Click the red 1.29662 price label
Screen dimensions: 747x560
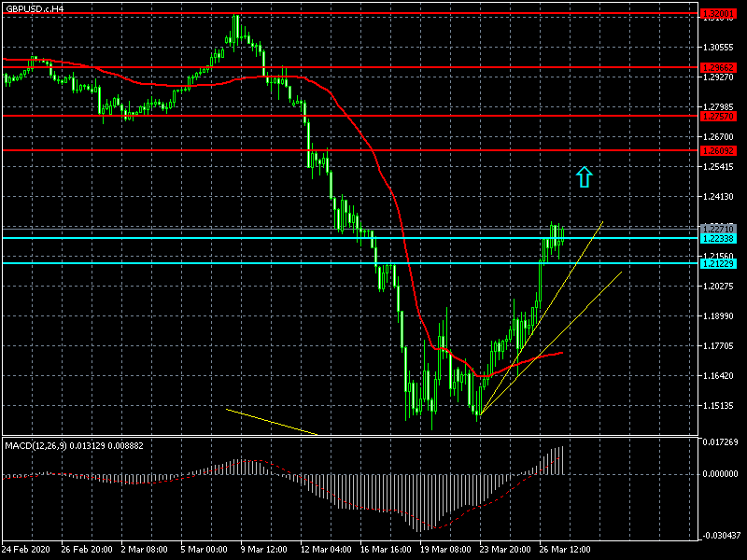click(x=718, y=67)
